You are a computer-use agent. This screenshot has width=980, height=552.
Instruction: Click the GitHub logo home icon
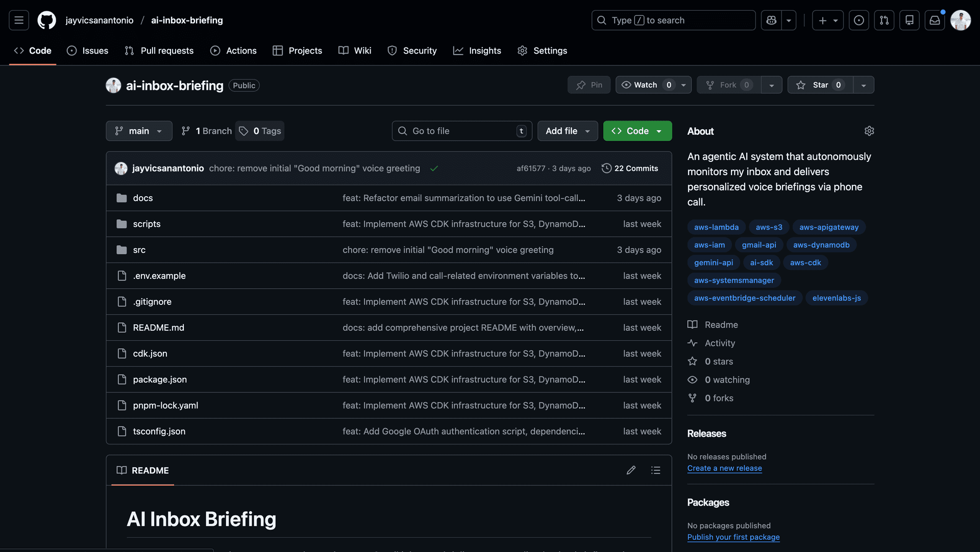(46, 20)
